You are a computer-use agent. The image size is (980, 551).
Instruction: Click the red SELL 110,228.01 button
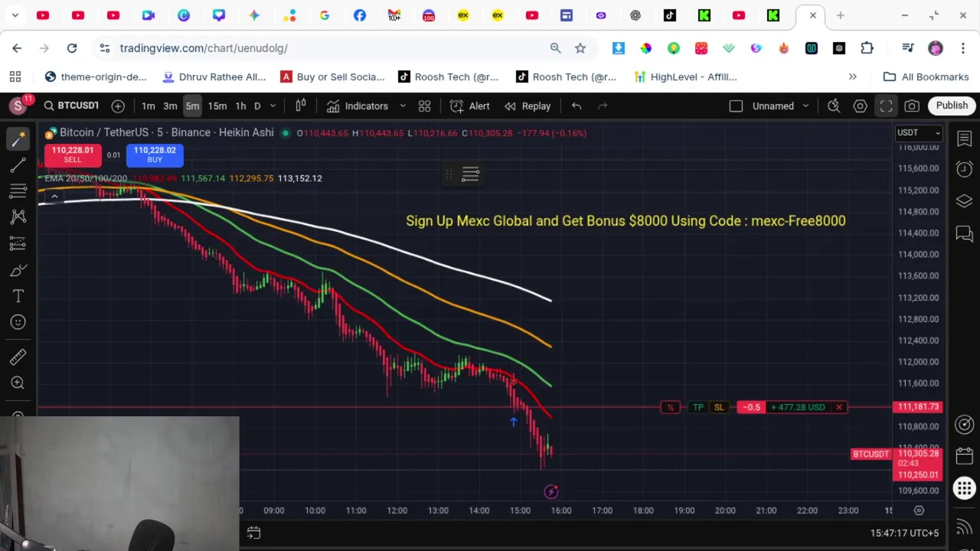(72, 155)
